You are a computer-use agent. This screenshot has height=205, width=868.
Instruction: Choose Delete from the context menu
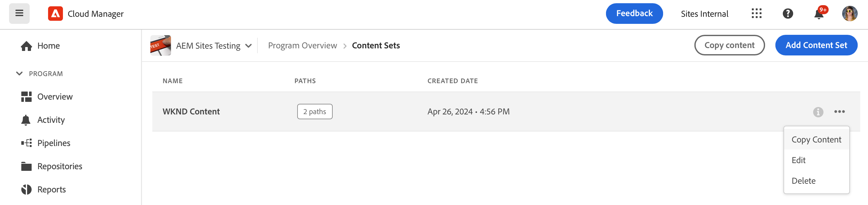[x=803, y=181]
